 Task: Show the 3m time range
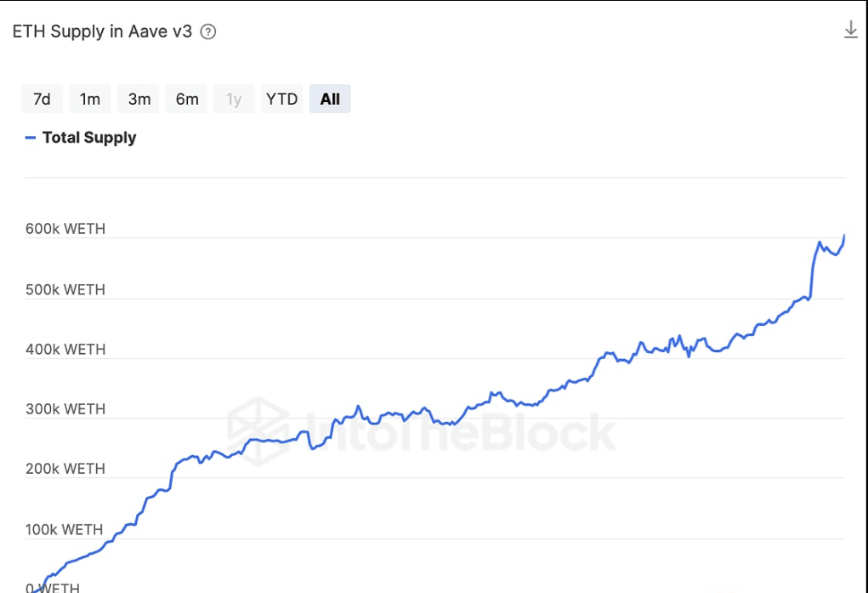pos(139,100)
